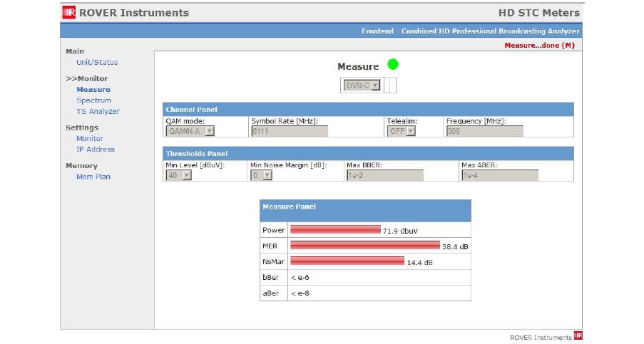Open the Spectrum page
The width and height of the screenshot is (644, 344).
point(93,100)
